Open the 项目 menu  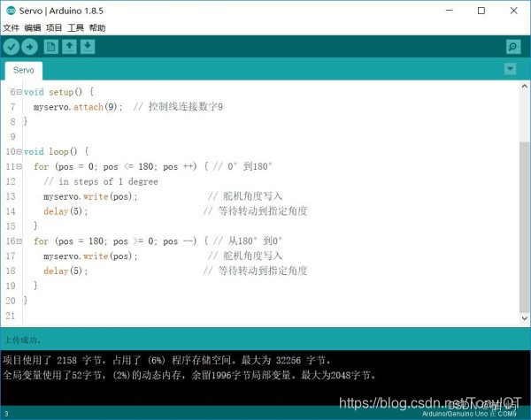pyautogui.click(x=54, y=27)
